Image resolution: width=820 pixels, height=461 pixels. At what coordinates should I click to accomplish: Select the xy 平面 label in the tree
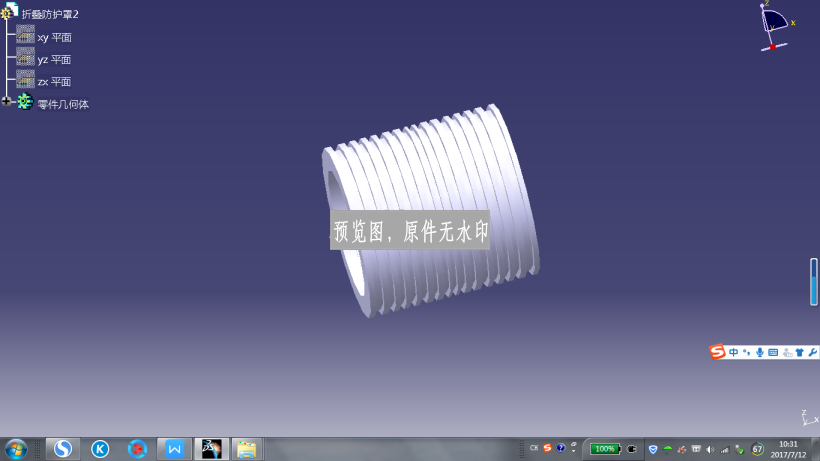54,38
